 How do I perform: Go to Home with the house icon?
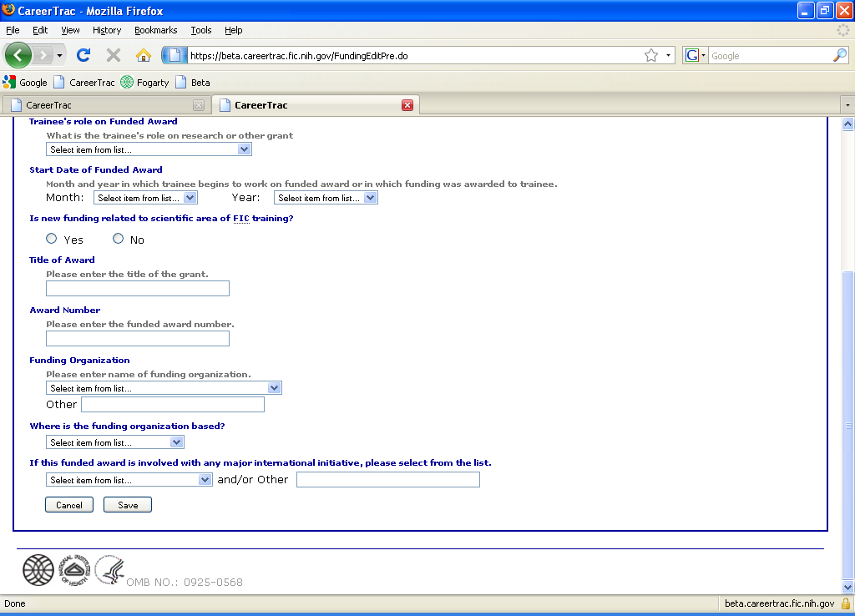[144, 55]
